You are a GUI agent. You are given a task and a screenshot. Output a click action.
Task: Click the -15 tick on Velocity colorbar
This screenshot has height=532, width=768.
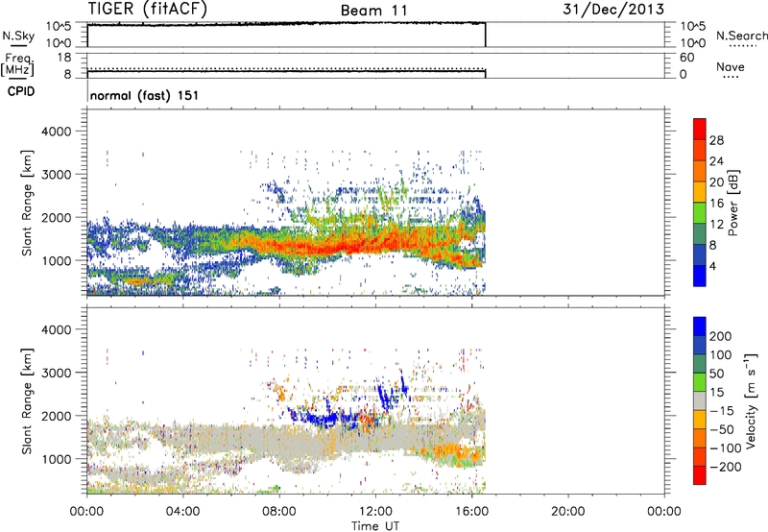(x=721, y=411)
